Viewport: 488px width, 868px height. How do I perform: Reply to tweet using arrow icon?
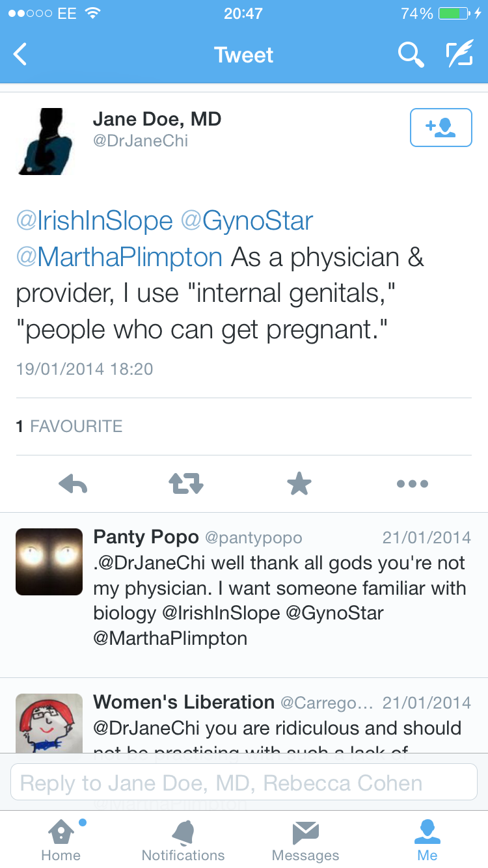coord(73,483)
